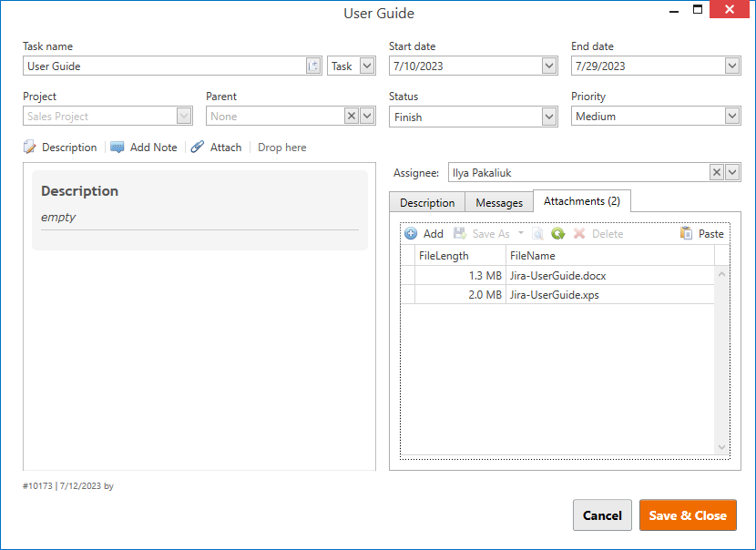Open the Save As dropdown arrow
The width and height of the screenshot is (756, 550).
[x=521, y=233]
